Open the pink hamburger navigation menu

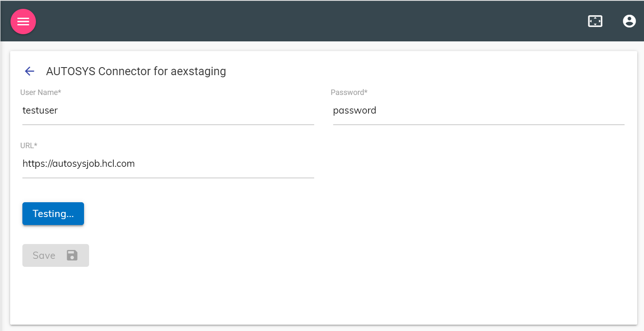[23, 21]
